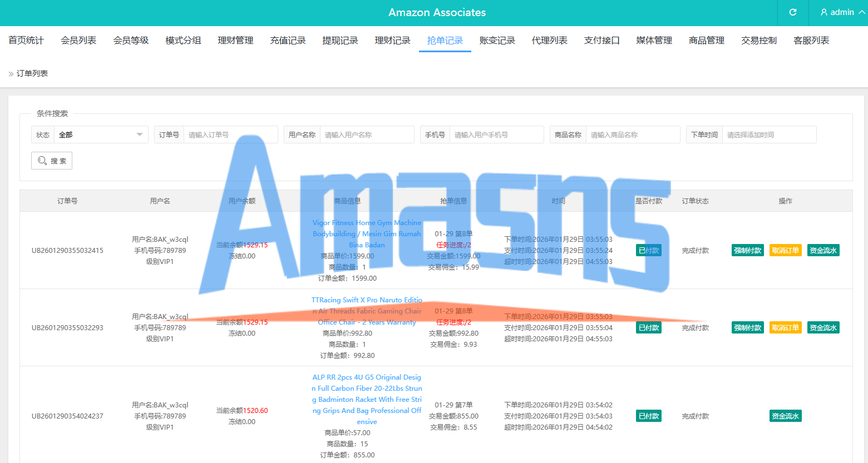Click order number UB2601290355032293
868x463 pixels.
67,328
